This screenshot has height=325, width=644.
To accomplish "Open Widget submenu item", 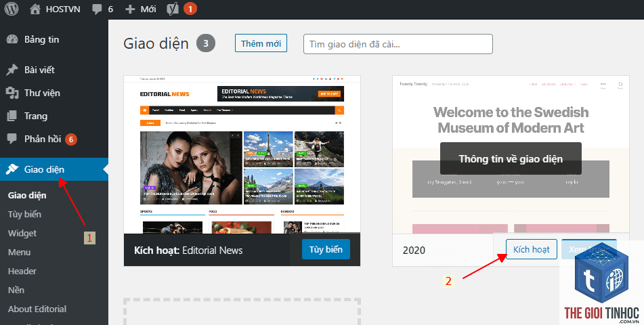I will 22,233.
